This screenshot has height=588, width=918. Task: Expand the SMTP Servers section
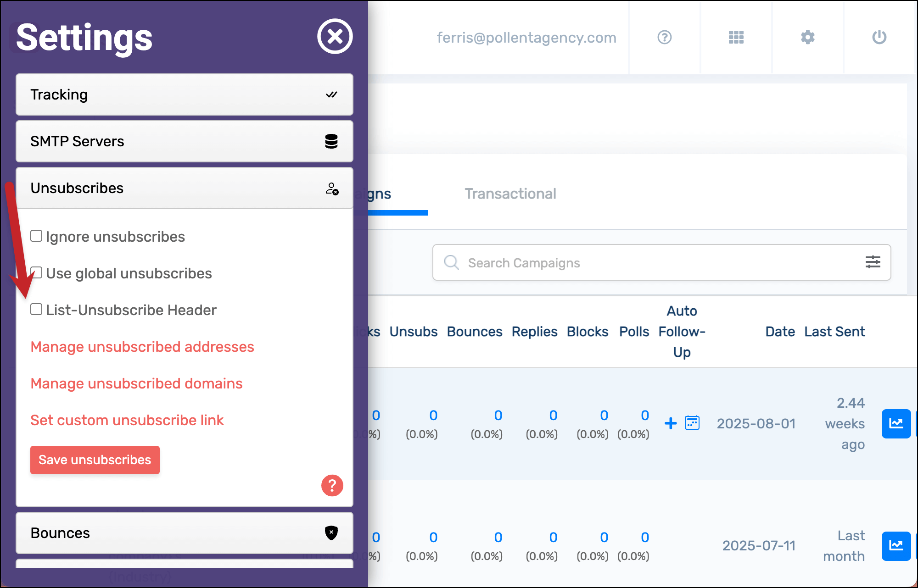click(x=184, y=141)
